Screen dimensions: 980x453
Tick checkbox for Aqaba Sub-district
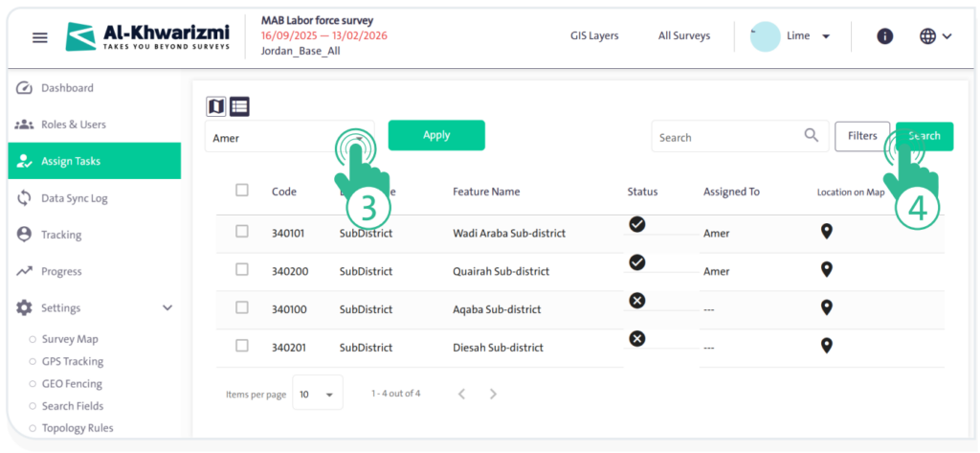click(242, 307)
